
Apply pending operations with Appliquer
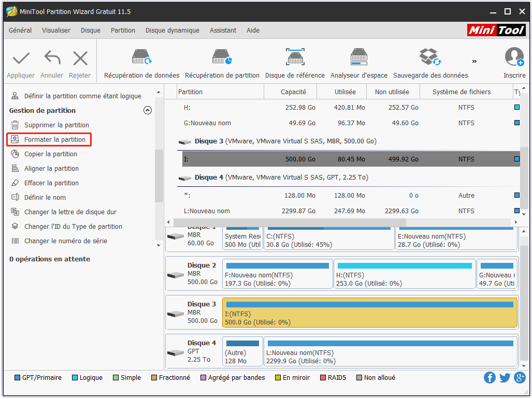[x=21, y=65]
